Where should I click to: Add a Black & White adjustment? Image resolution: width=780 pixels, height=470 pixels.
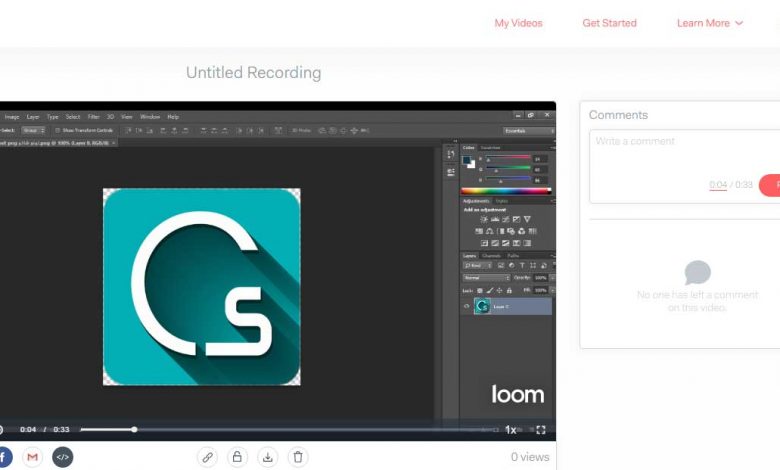click(x=500, y=231)
